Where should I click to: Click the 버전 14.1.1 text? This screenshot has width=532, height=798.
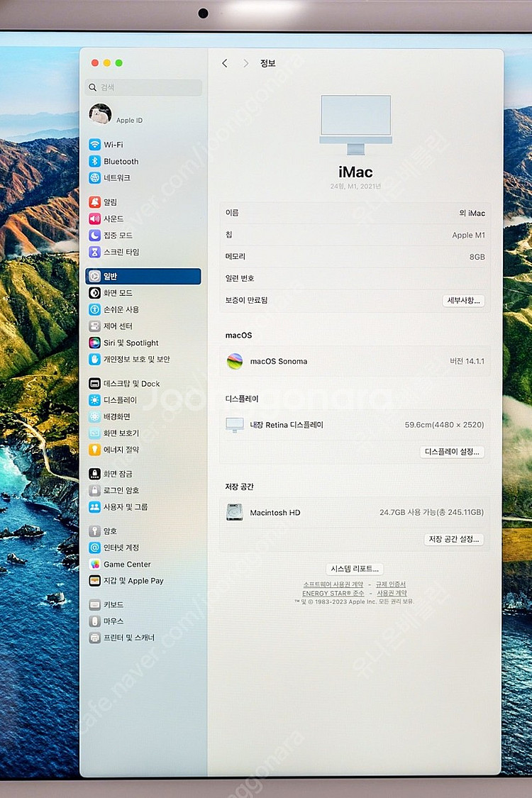tap(467, 361)
